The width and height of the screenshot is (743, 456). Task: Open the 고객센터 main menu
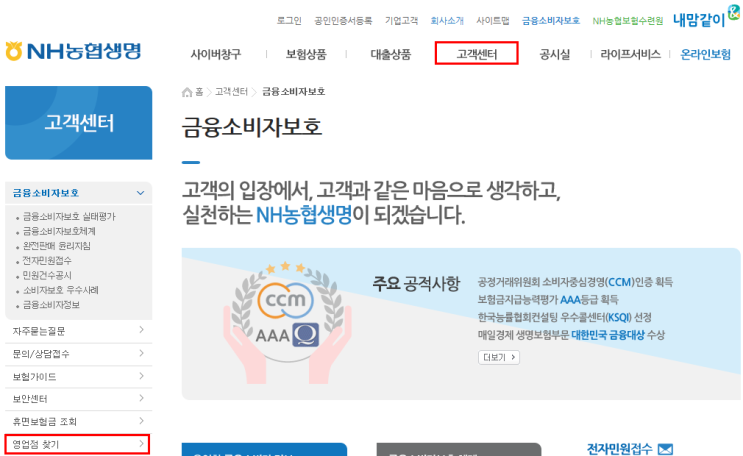coord(477,54)
